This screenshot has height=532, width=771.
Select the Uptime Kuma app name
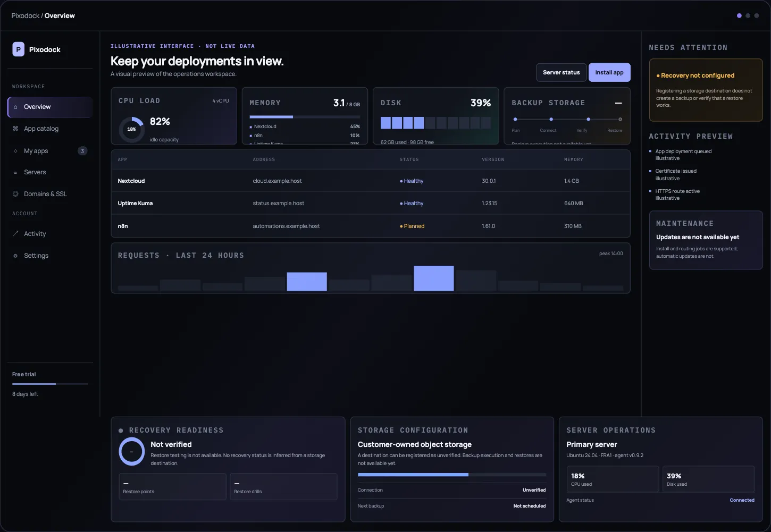(x=135, y=204)
